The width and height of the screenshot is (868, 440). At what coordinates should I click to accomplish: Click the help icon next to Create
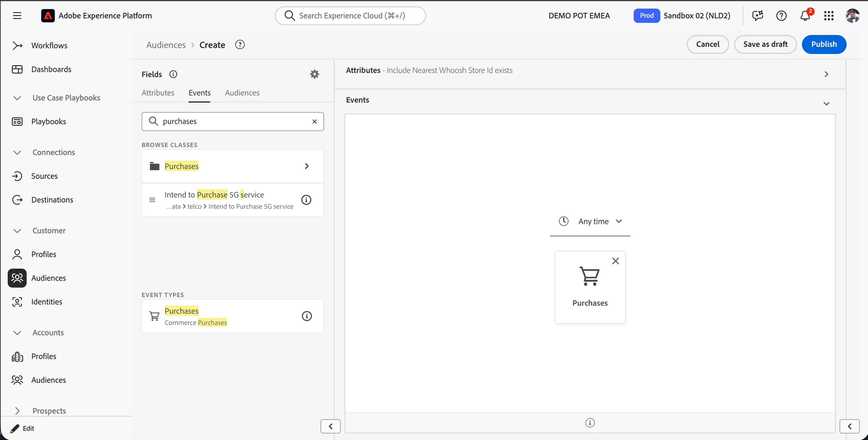point(240,44)
